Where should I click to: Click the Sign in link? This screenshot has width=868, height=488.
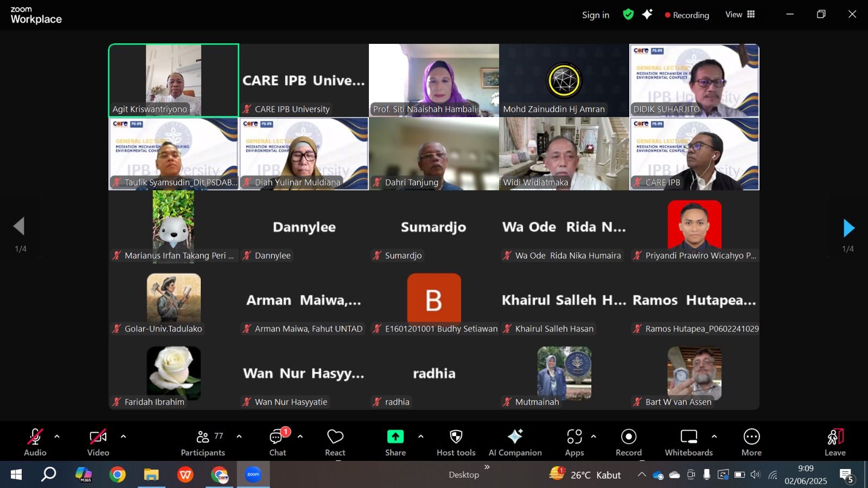[595, 15]
